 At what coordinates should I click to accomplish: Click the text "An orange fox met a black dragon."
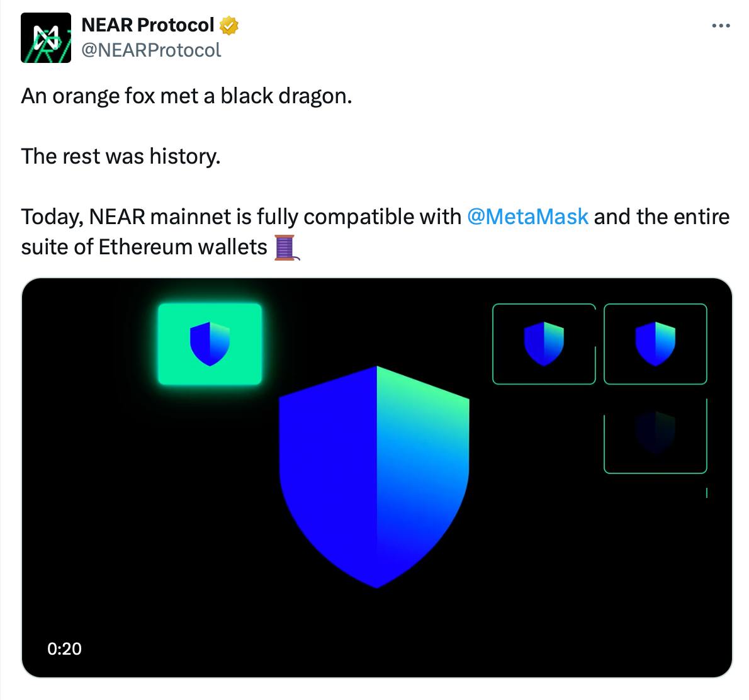[186, 96]
